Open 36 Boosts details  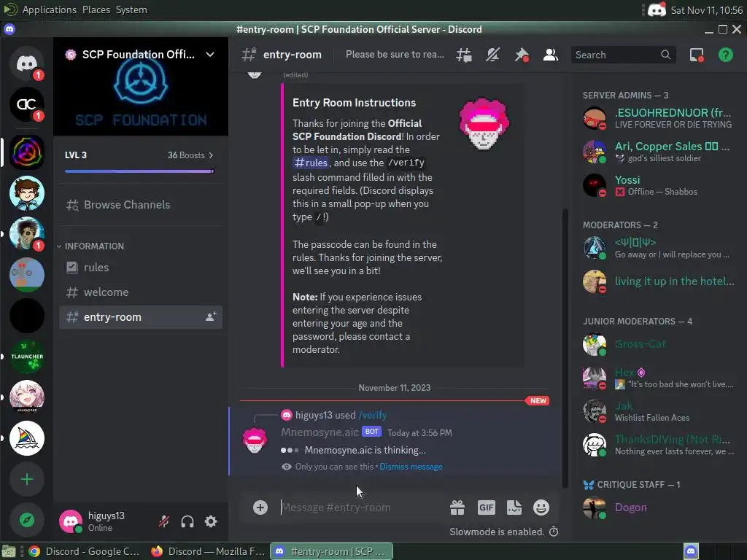click(190, 155)
